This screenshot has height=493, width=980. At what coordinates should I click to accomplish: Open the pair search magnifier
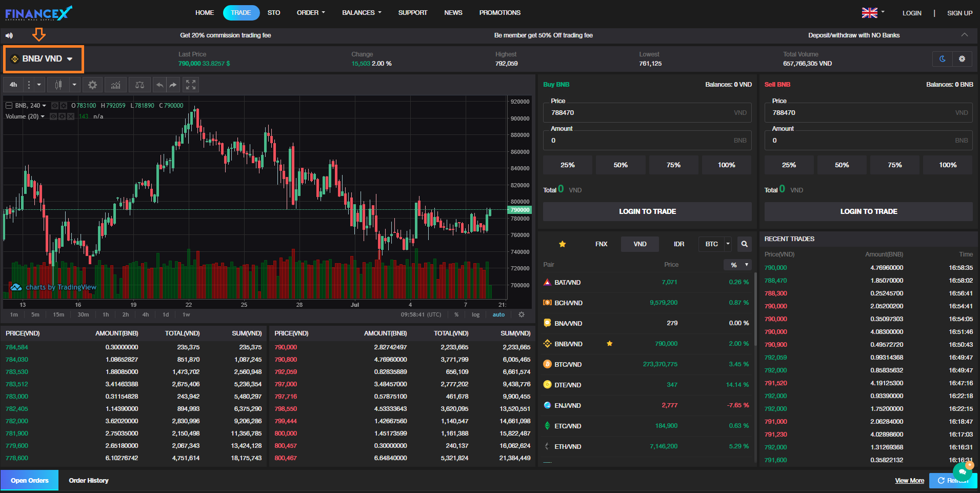pyautogui.click(x=745, y=244)
